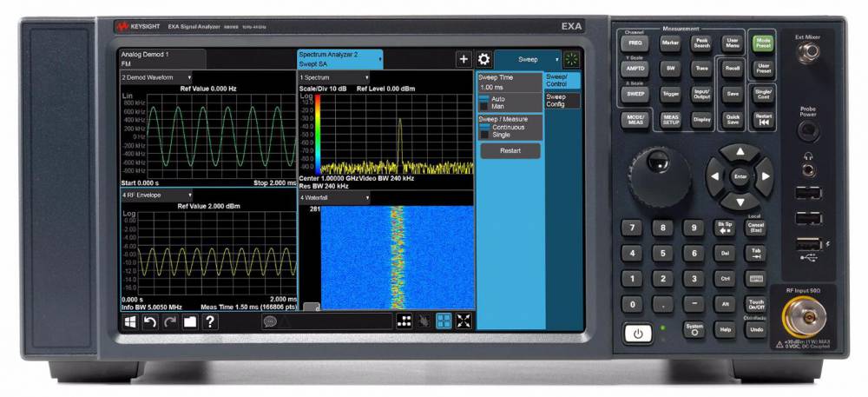Tap the Info BW 5.0050 MHz annotation
Screen dimensions: 868x397
pos(152,306)
